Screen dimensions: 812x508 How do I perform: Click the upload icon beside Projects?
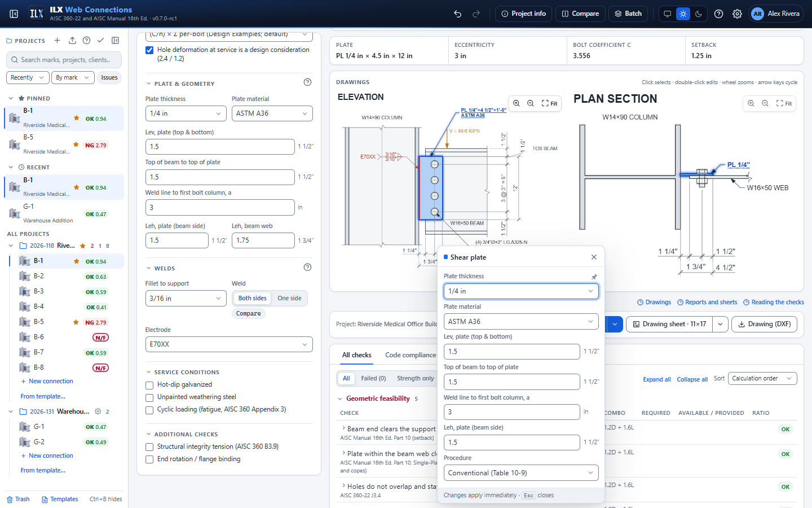(x=72, y=41)
